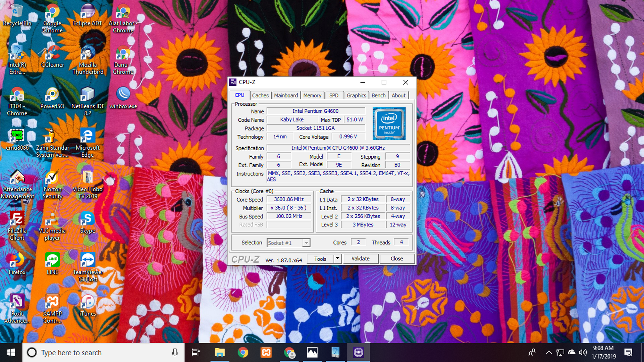Click the Type here to search box
Image resolution: width=644 pixels, height=362 pixels.
click(x=103, y=353)
